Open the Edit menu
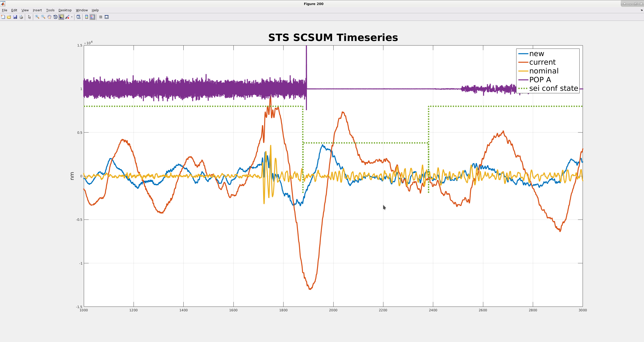 click(x=14, y=10)
